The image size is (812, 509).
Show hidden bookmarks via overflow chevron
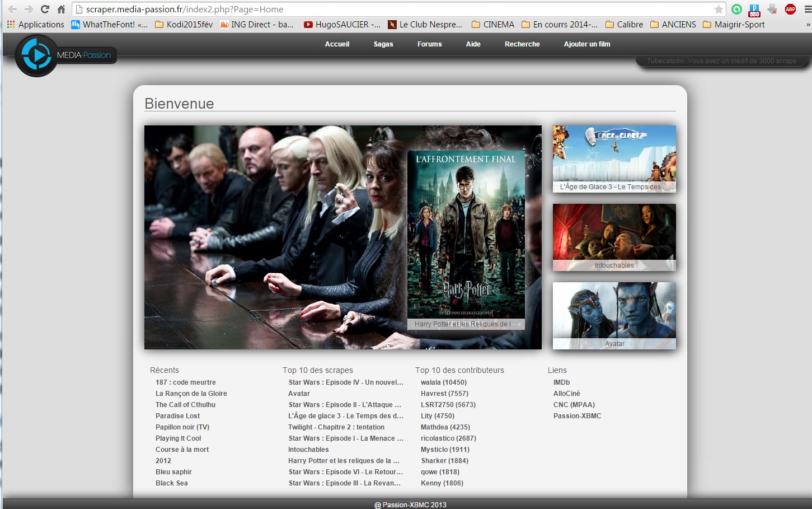click(808, 25)
